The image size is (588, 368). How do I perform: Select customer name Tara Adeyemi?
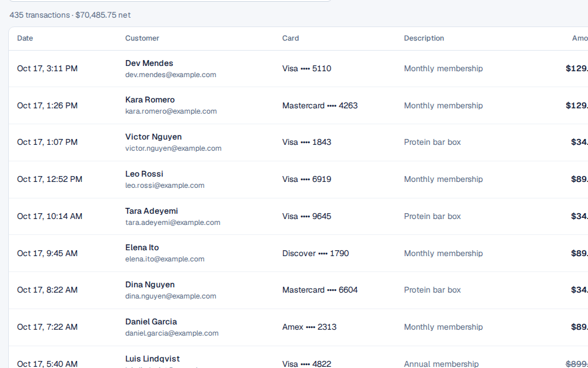[152, 211]
